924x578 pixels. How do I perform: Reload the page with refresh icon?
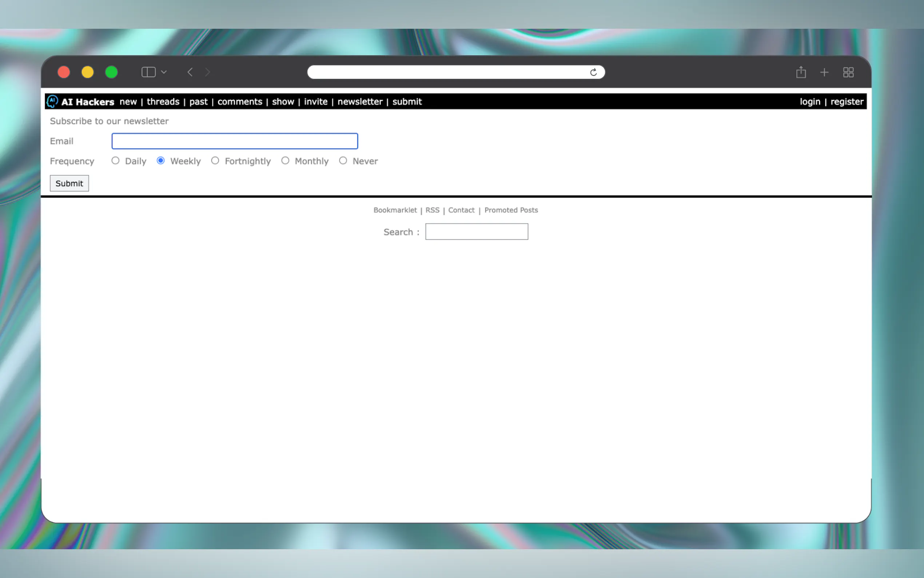[x=593, y=72]
